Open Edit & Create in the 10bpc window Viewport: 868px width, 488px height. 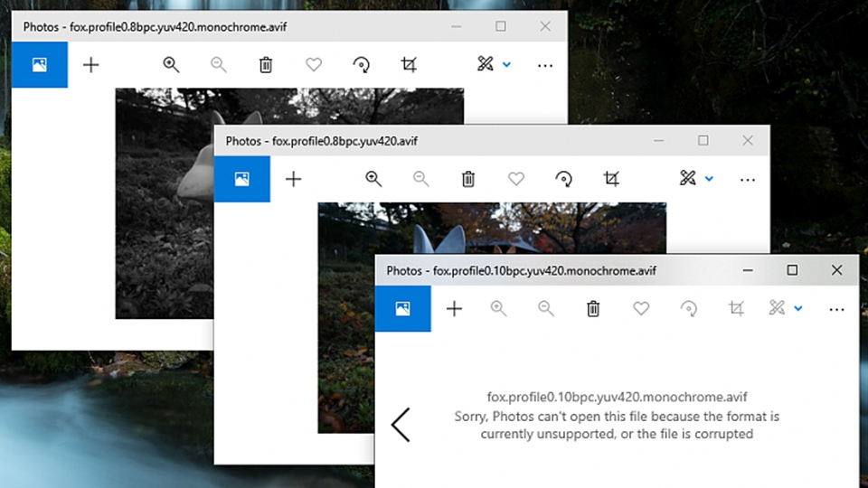pos(778,307)
